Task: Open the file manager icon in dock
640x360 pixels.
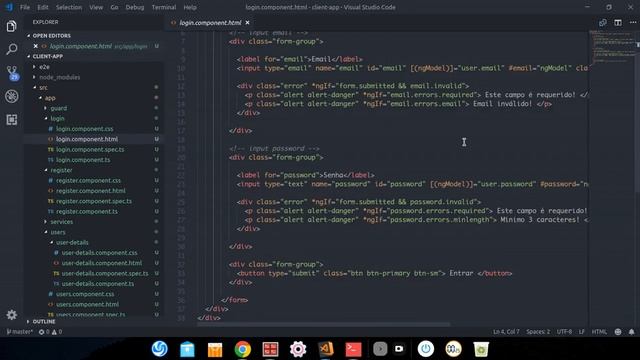Action: pos(187,349)
